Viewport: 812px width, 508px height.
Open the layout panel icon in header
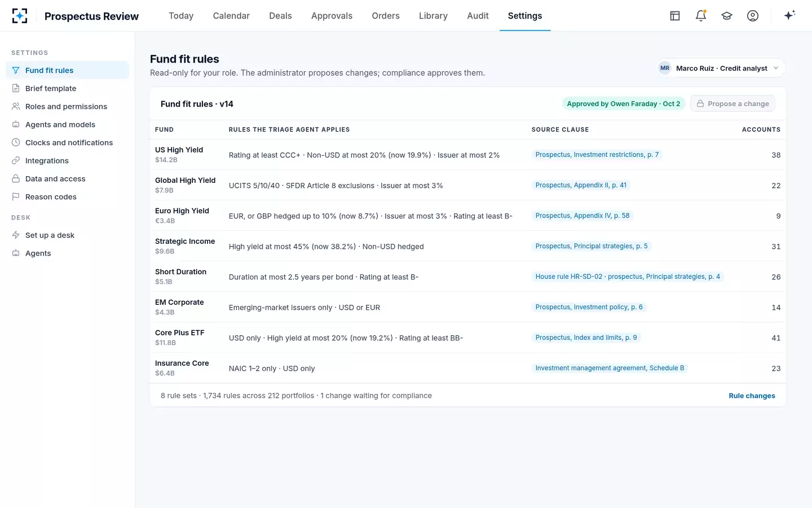[x=675, y=16]
